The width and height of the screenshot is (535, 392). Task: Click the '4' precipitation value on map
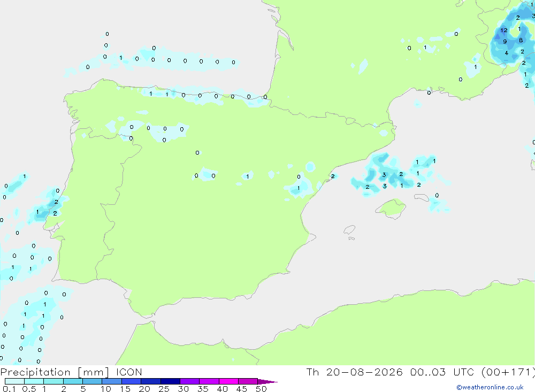506,53
